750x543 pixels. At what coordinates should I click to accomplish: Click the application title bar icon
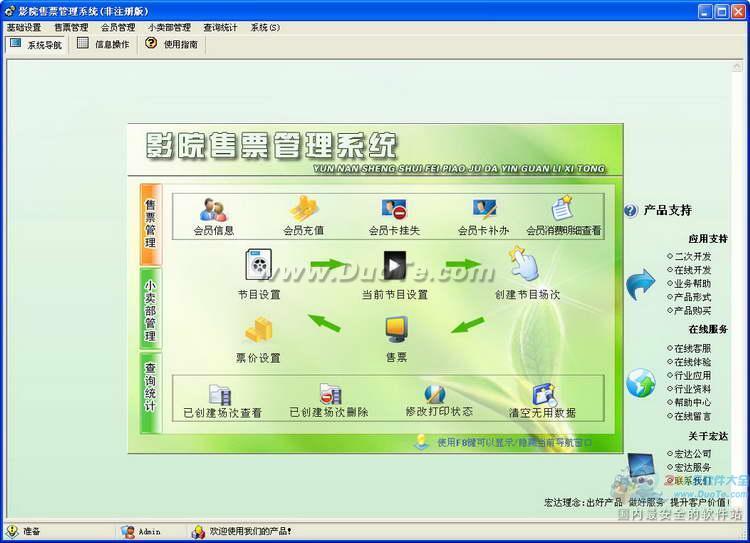10,11
